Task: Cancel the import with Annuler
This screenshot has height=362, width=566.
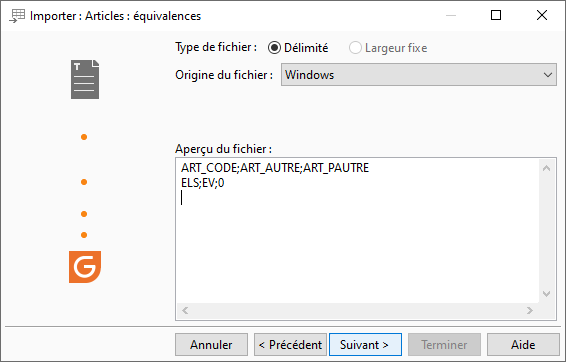Action: point(212,345)
